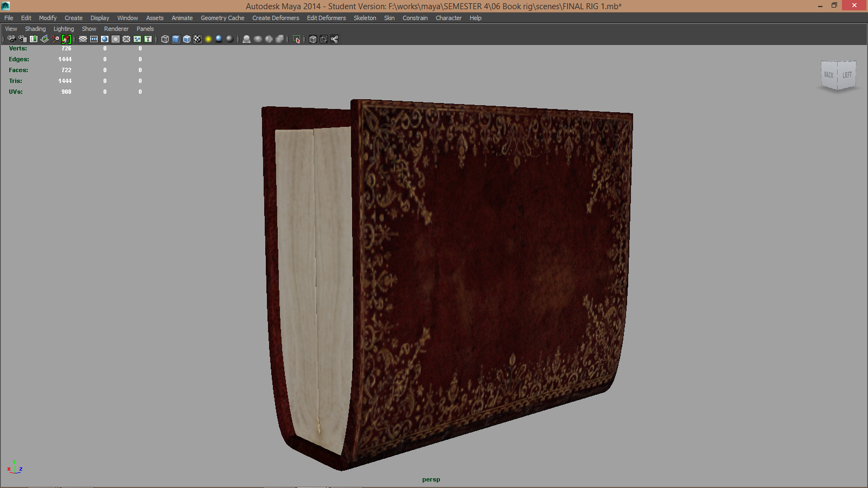Click the persp camera label
Image resolution: width=868 pixels, height=488 pixels.
pyautogui.click(x=430, y=479)
